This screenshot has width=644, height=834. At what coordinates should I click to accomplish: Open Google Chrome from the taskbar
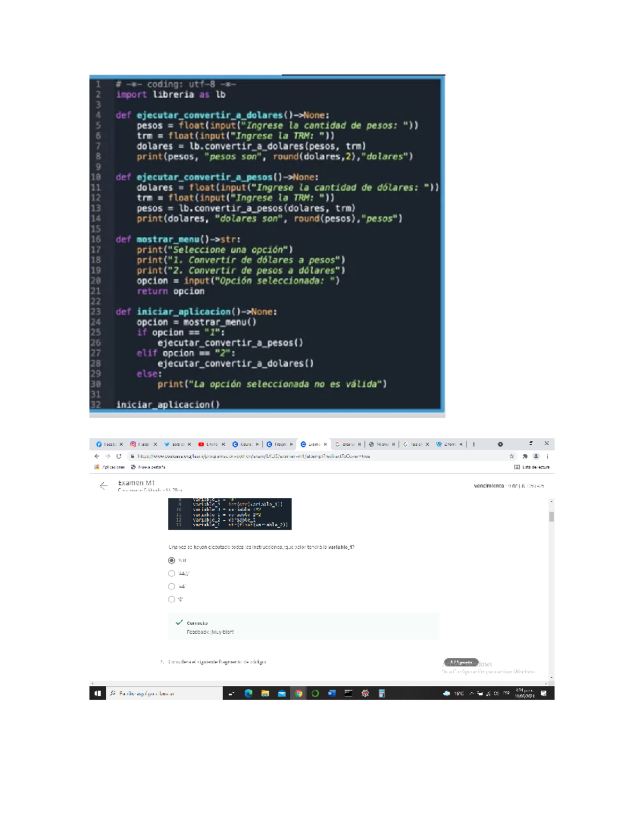coord(299,693)
